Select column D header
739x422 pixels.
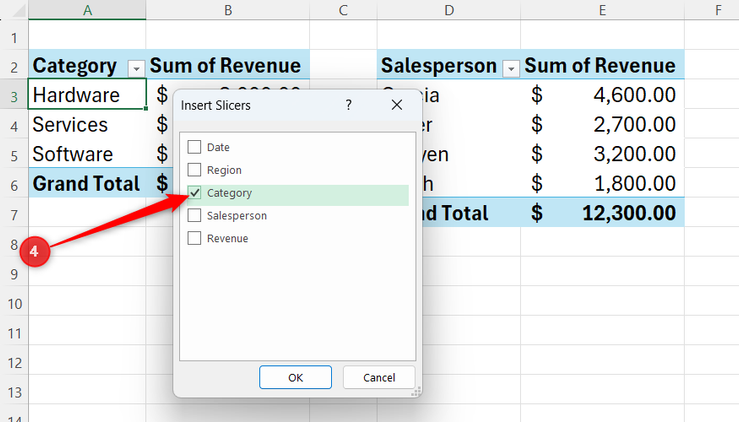point(449,9)
